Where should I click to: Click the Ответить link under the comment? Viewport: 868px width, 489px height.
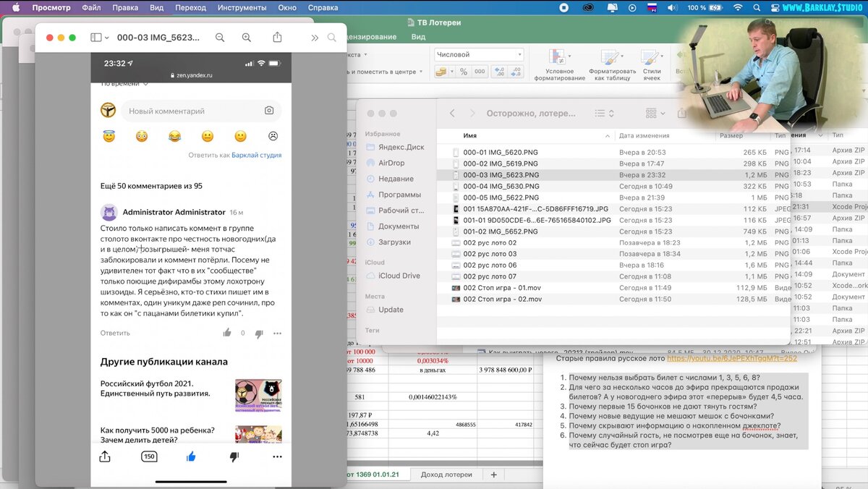[115, 333]
